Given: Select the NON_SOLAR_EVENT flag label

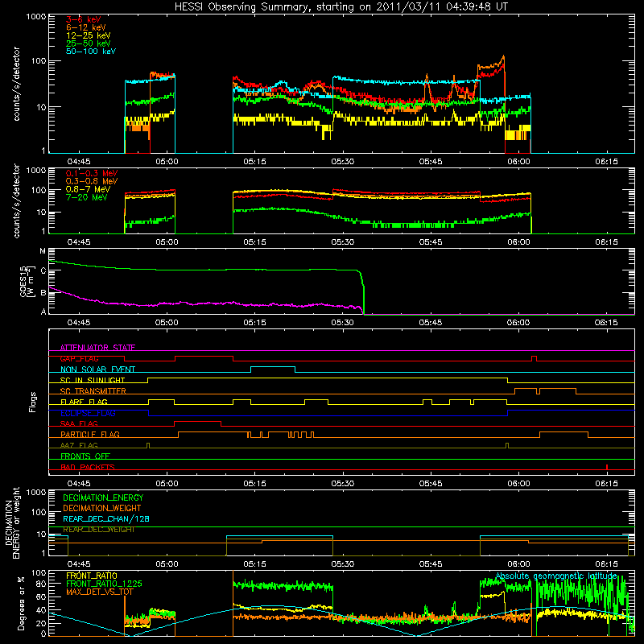Looking at the screenshot, I should click(97, 369).
